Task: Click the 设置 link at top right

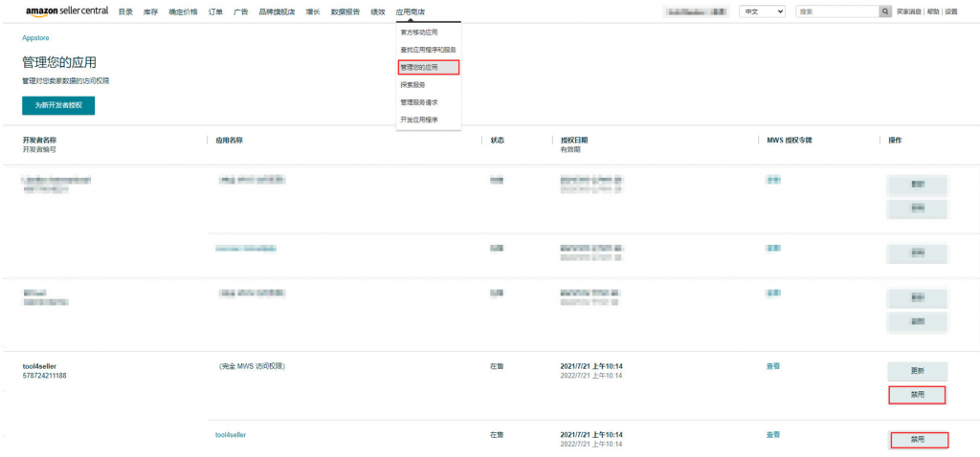Action: [950, 11]
